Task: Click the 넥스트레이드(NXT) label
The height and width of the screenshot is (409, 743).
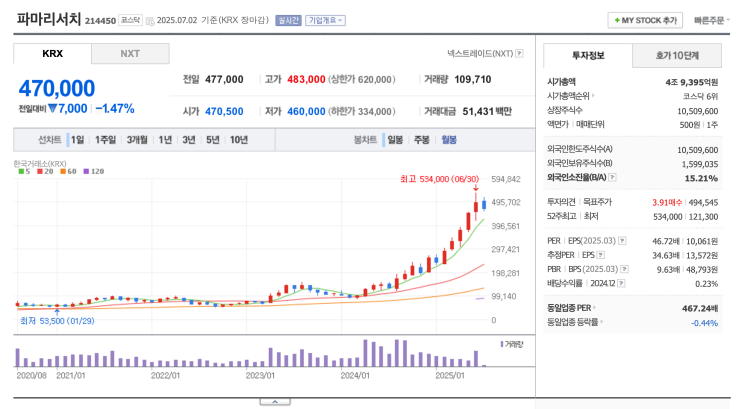Action: click(480, 54)
